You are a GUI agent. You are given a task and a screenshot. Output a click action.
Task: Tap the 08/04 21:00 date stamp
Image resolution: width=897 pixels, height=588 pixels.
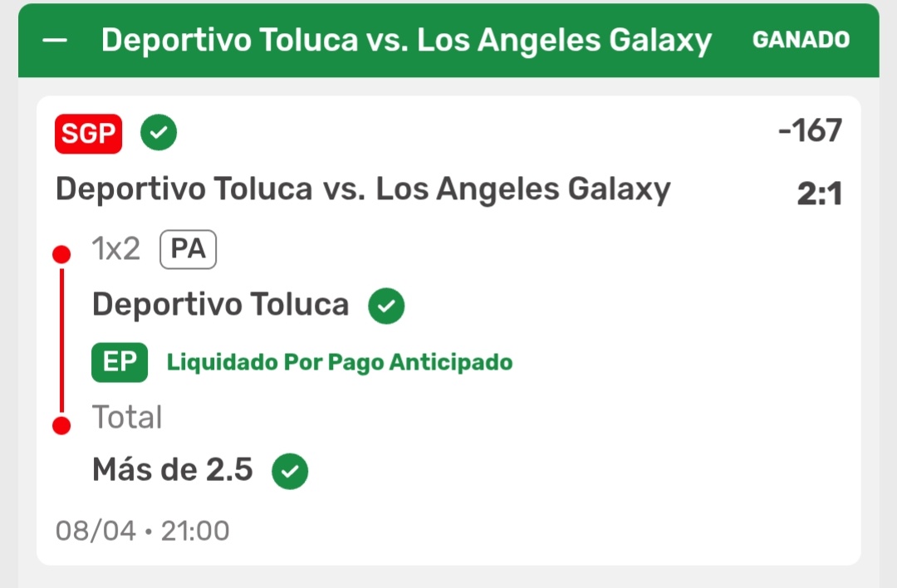tap(143, 531)
